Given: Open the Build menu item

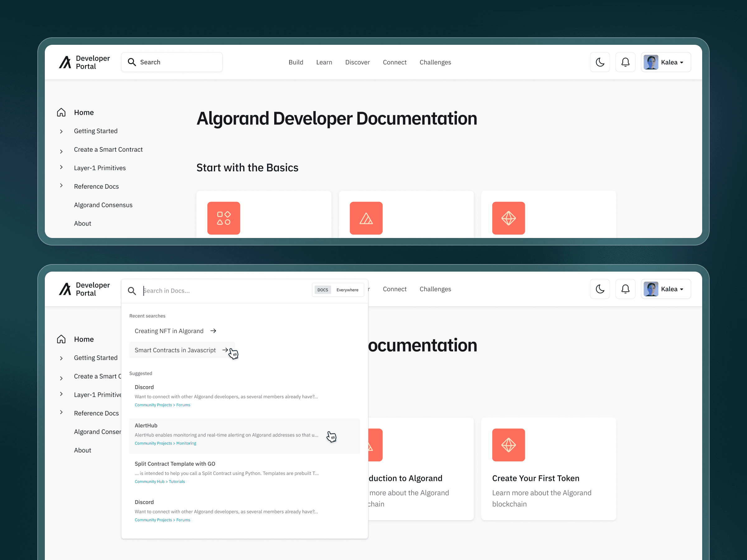Looking at the screenshot, I should (x=295, y=62).
